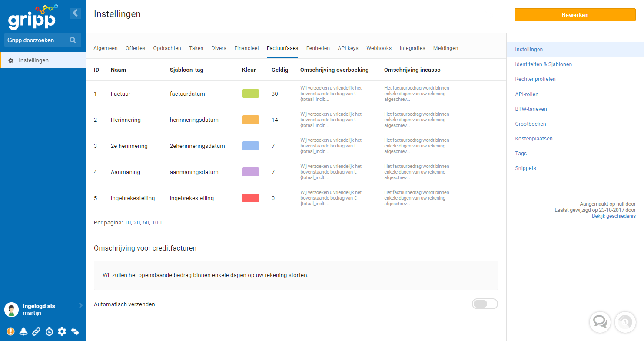
Task: Open BTW-tarieven in the right panel
Action: [531, 109]
